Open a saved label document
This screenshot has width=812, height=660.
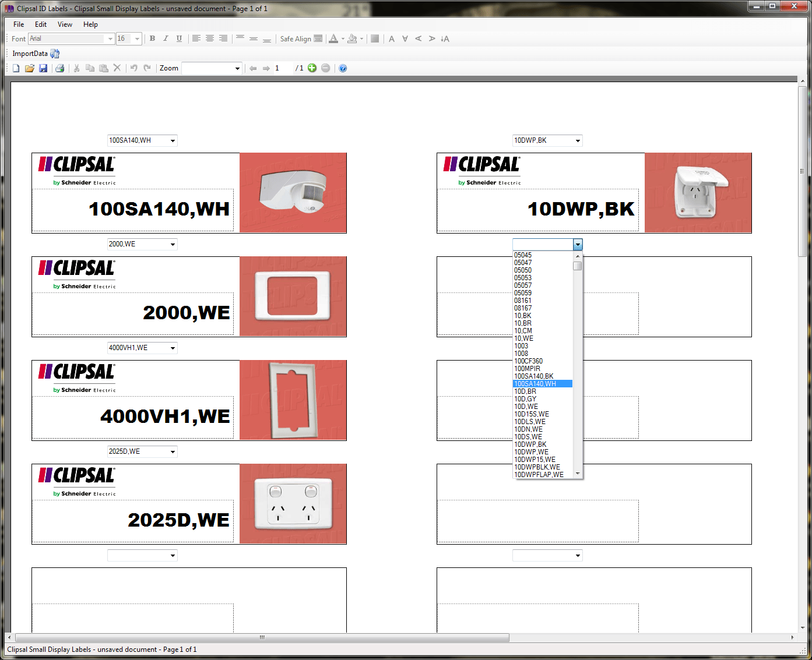pos(30,68)
